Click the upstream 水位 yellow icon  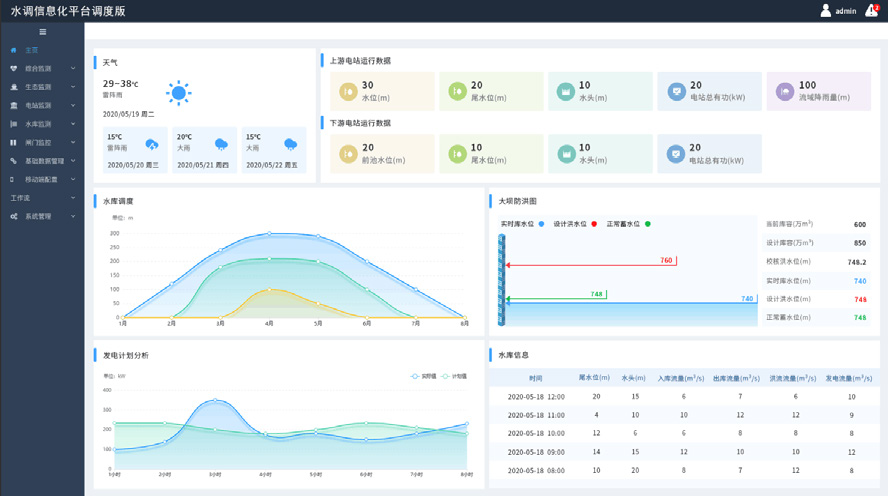tap(348, 91)
